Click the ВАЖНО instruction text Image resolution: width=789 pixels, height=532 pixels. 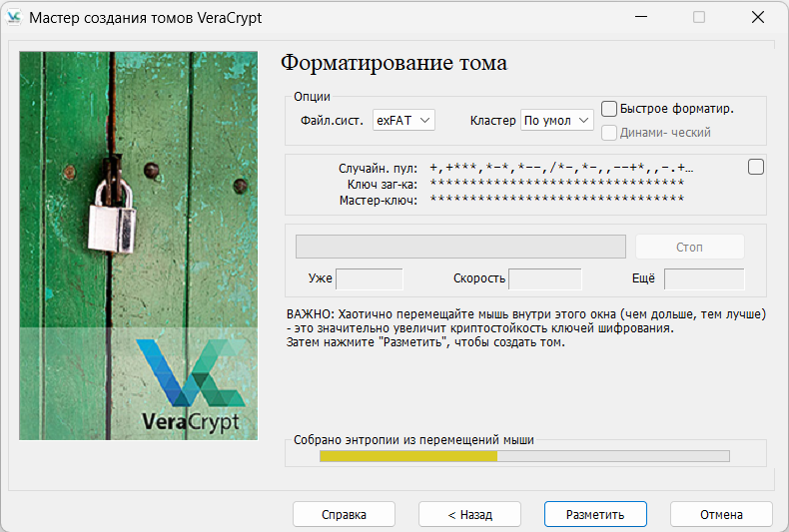click(x=526, y=328)
